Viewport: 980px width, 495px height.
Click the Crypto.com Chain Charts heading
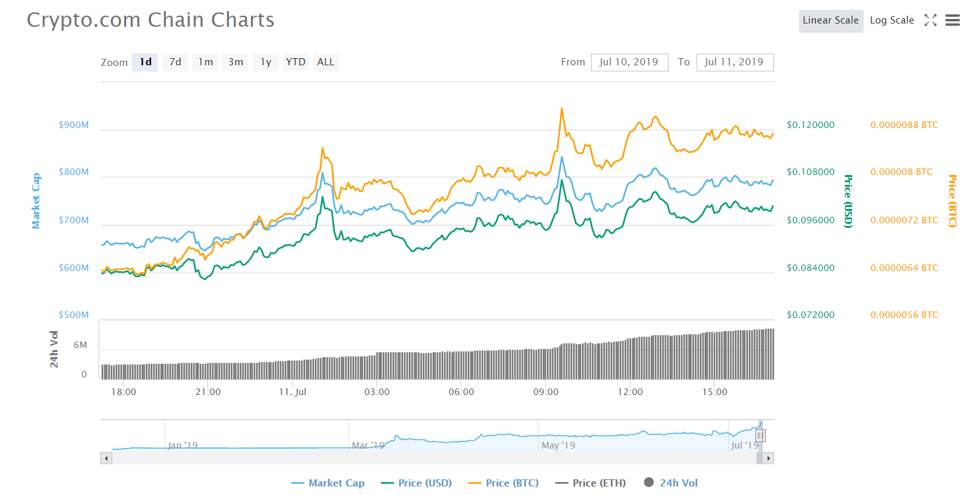coord(150,20)
